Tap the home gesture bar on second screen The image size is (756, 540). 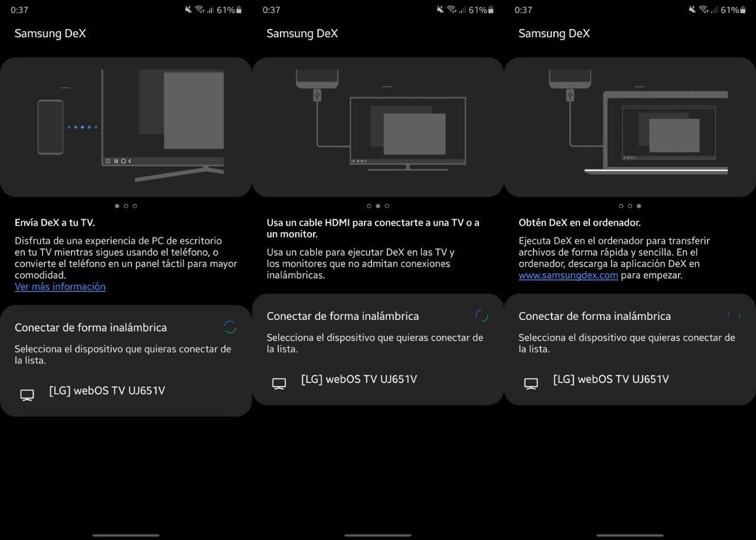tap(378, 535)
